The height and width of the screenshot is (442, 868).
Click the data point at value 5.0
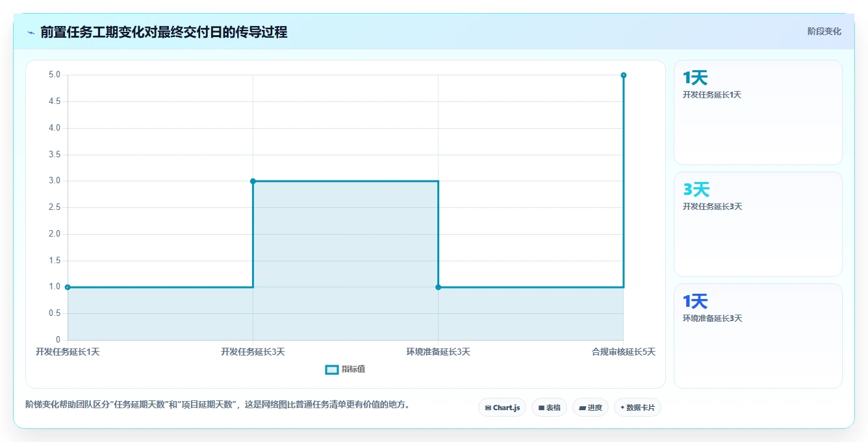tap(623, 75)
